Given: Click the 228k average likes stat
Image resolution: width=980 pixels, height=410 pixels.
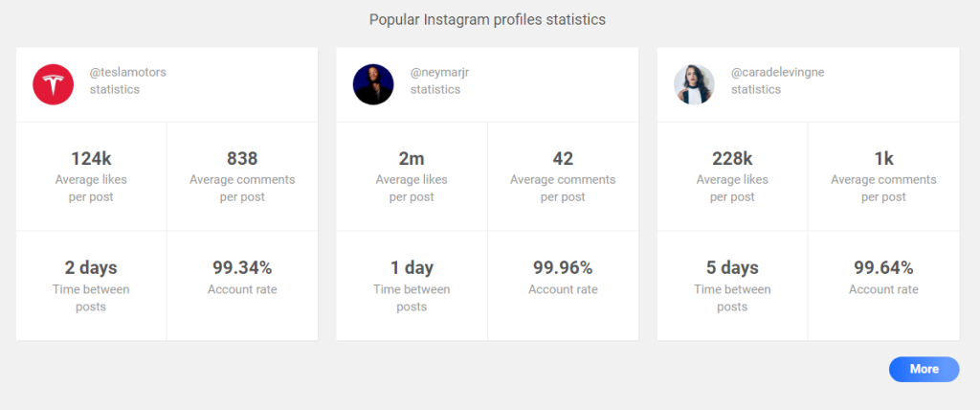Looking at the screenshot, I should (732, 176).
